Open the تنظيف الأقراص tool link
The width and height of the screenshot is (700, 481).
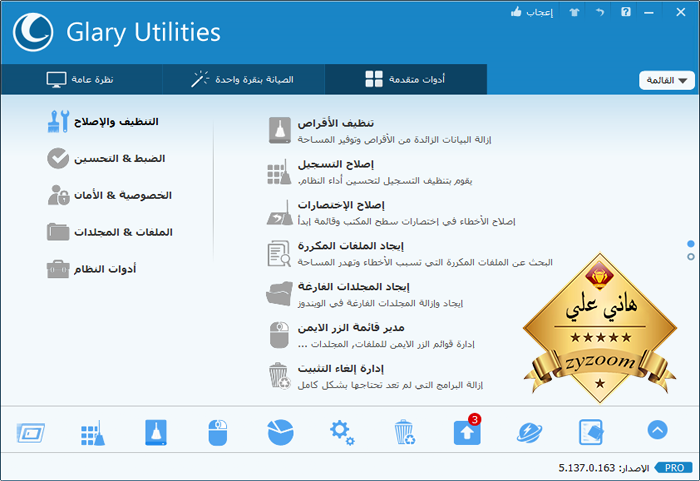click(336, 123)
